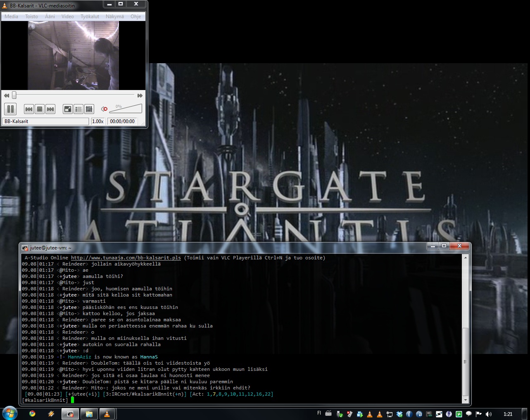The height and width of the screenshot is (420, 530).
Task: Open the Työkalut menu
Action: click(90, 17)
